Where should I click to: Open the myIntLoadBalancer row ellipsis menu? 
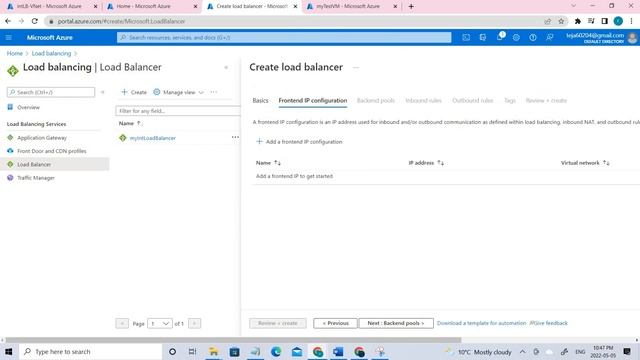(235, 138)
